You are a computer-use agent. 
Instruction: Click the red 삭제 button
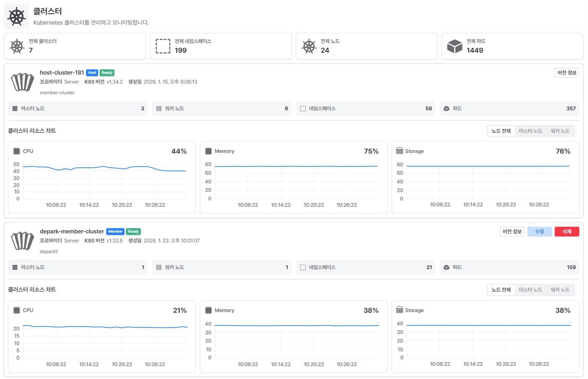[x=567, y=232]
